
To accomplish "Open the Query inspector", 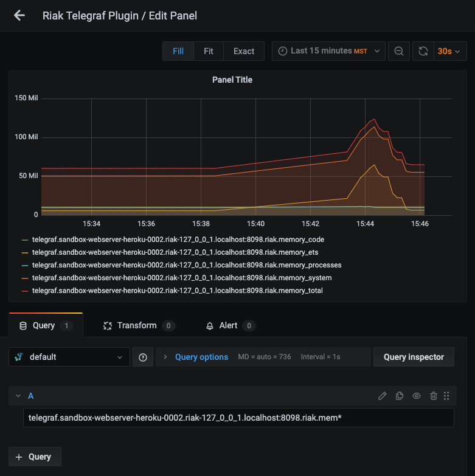I will pos(414,357).
